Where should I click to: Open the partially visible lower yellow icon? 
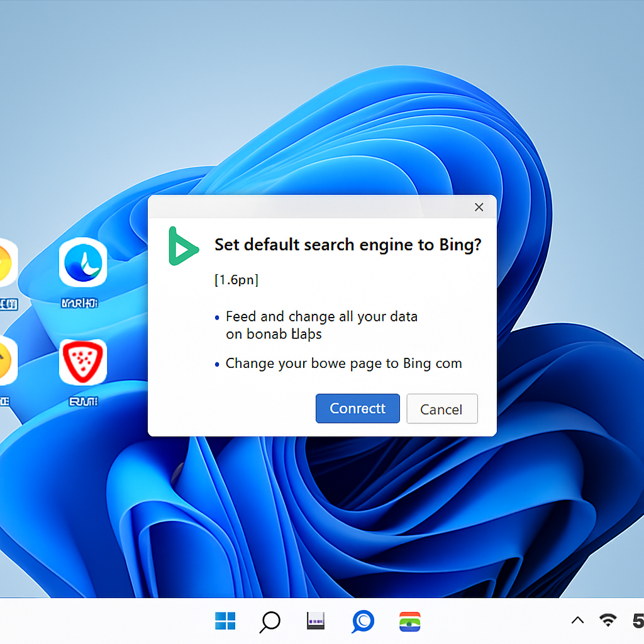click(x=8, y=360)
